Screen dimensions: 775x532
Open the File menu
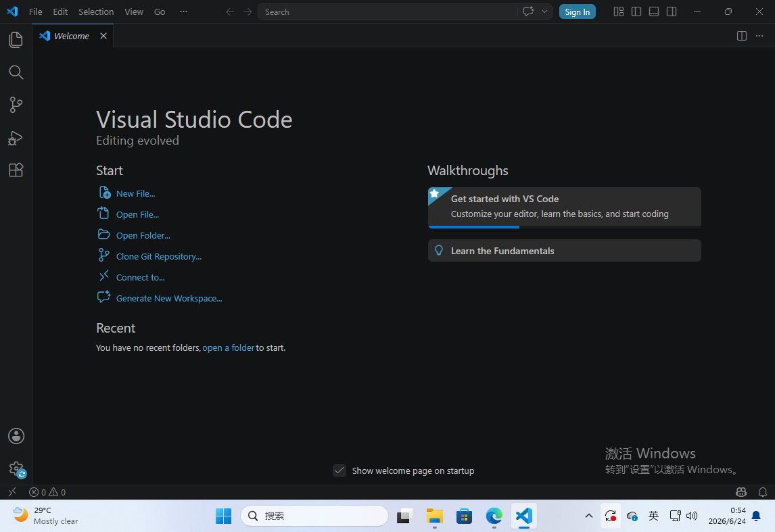(x=36, y=12)
